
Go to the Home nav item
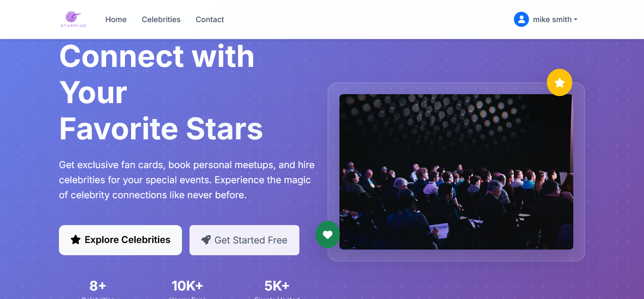click(x=116, y=19)
